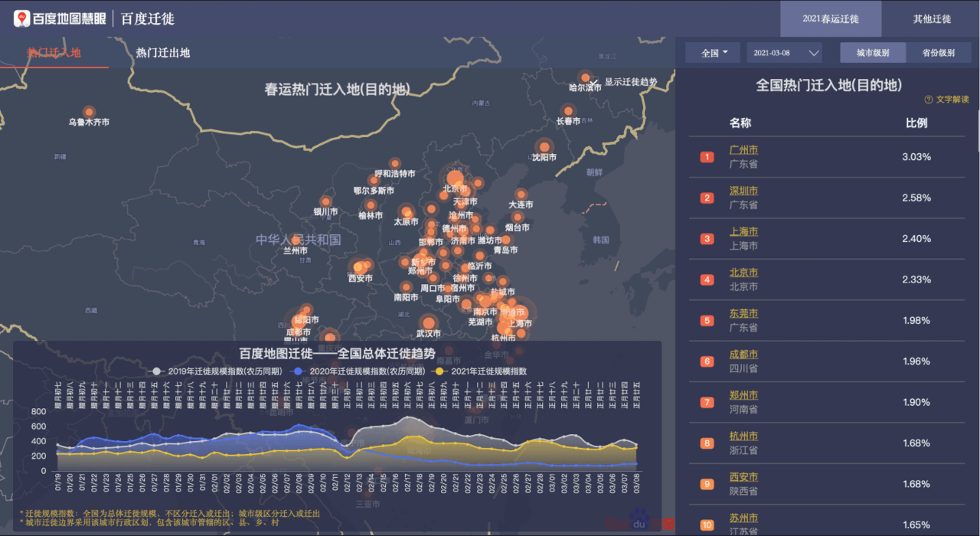Viewport: 980px width, 536px height.
Task: Click the Wuhan city marker dot
Action: coord(428,322)
